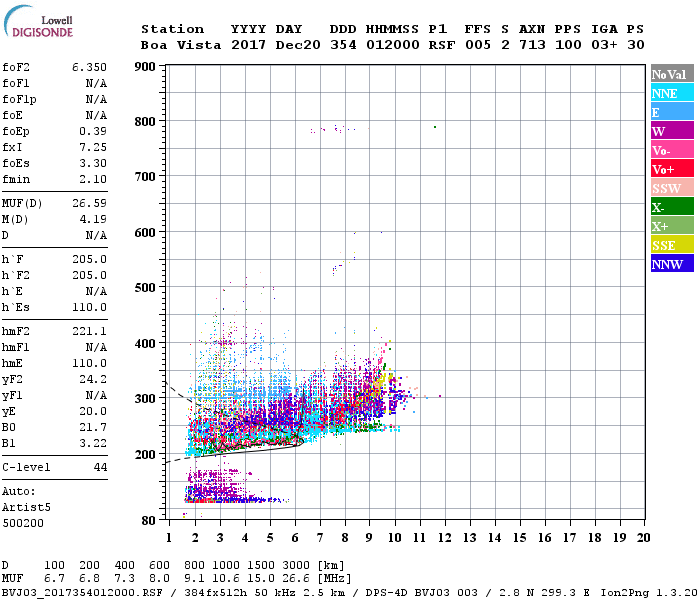Image resolution: width=700 pixels, height=600 pixels.
Task: Click the 900 km y-axis label
Action: coord(145,67)
